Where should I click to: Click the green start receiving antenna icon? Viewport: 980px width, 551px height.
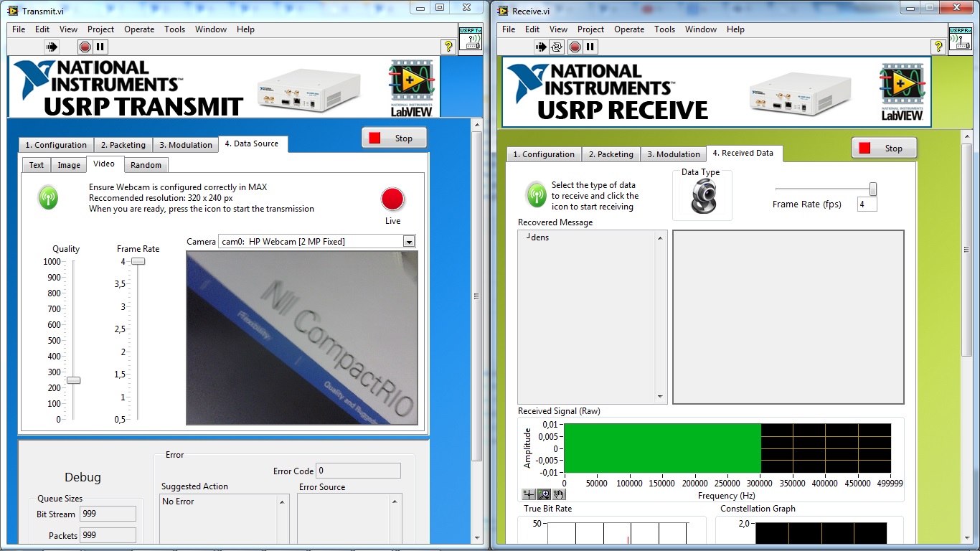pyautogui.click(x=536, y=194)
